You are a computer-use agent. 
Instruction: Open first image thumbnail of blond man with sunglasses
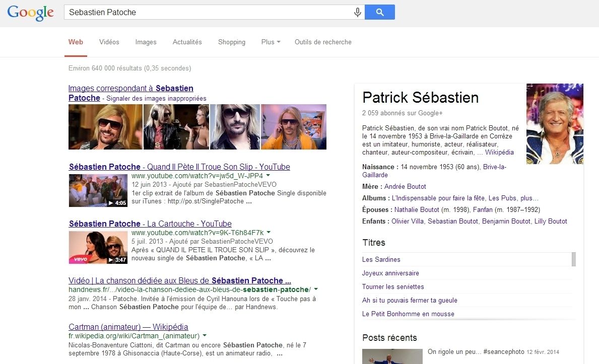(105, 127)
